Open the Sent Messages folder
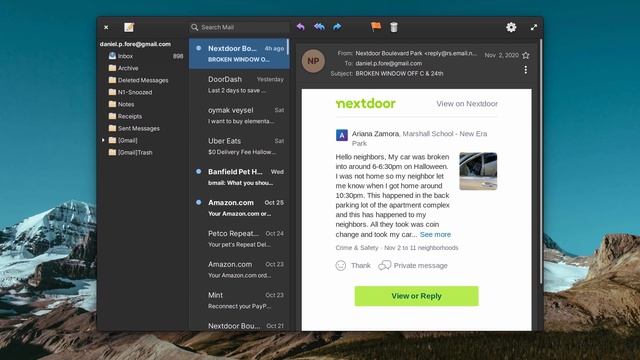The height and width of the screenshot is (360, 640). (x=143, y=129)
